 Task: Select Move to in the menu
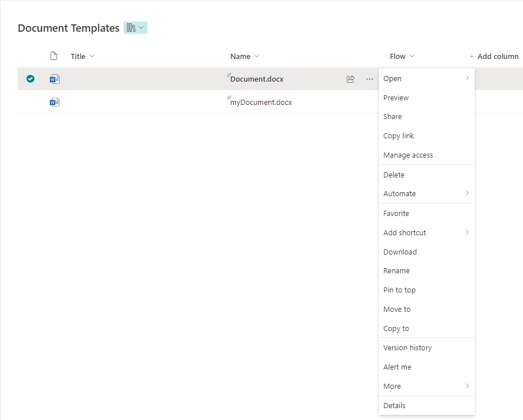(x=427, y=309)
